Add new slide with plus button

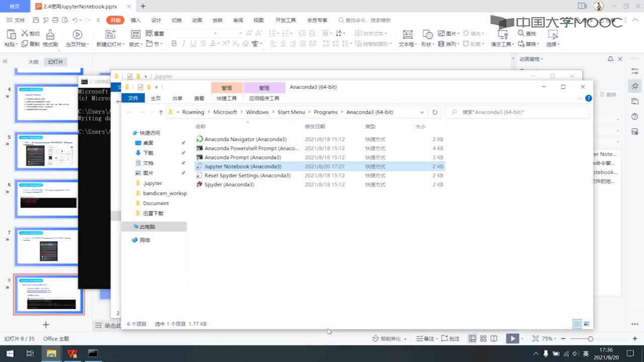[46, 325]
